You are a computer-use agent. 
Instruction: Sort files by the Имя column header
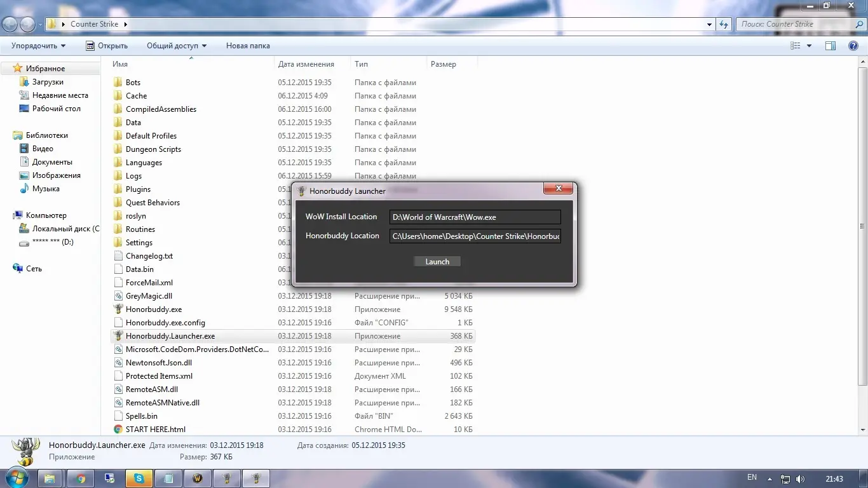coord(191,64)
